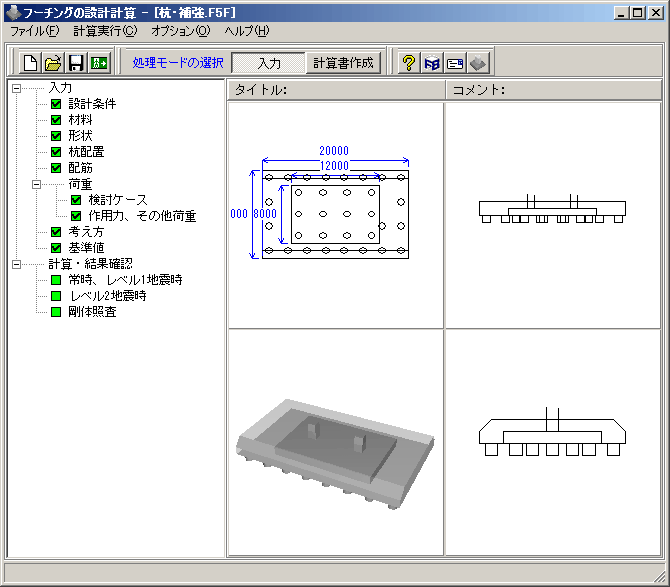Select the 計算・結果確認 tree label
The height and width of the screenshot is (587, 670).
(x=91, y=264)
